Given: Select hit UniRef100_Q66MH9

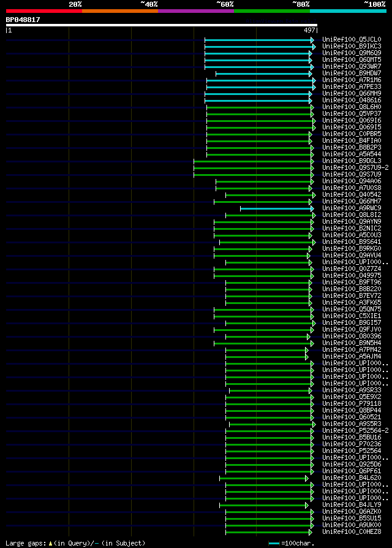Looking at the screenshot, I should pyautogui.click(x=352, y=93).
